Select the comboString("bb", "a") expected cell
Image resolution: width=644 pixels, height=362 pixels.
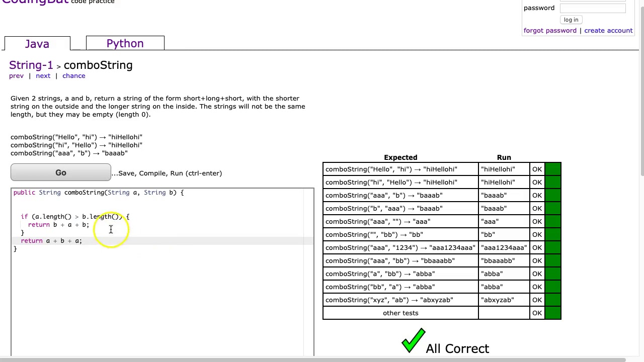click(x=400, y=287)
